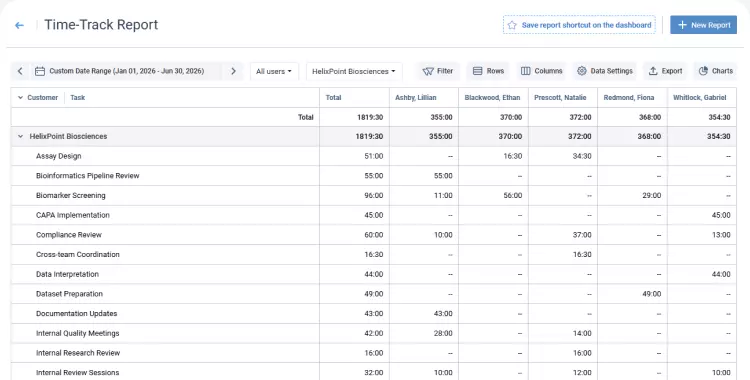The image size is (750, 380).
Task: Click Whitlock's 44:00 Data Interpretation cell
Action: [x=721, y=274]
